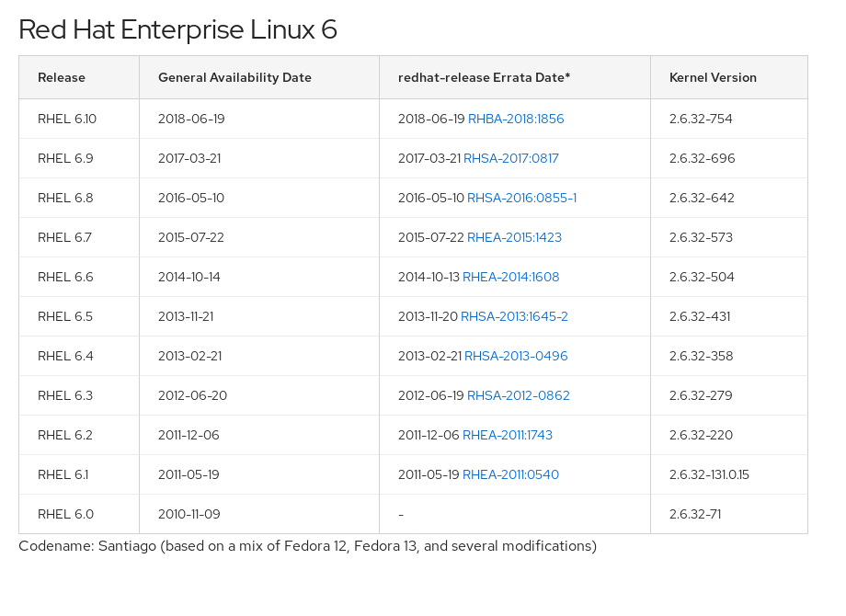Open the RHEA-2011:0540 errata link

click(x=511, y=474)
